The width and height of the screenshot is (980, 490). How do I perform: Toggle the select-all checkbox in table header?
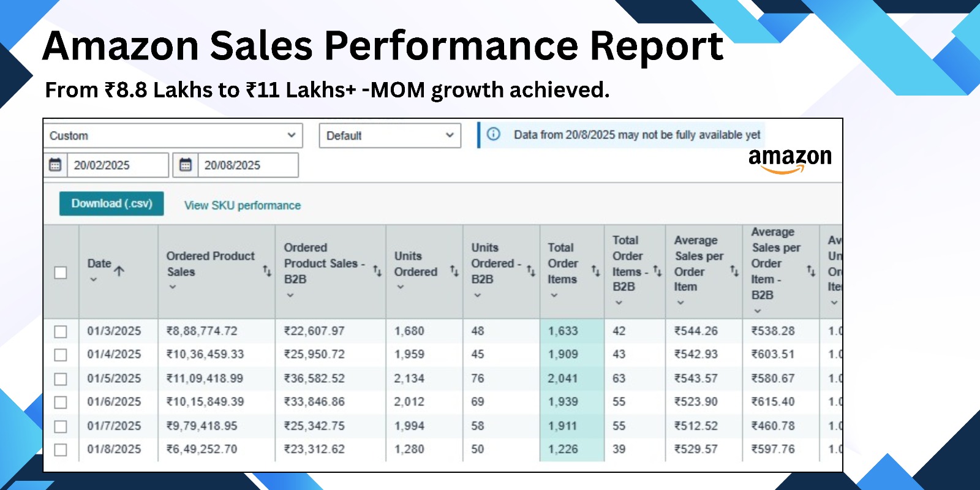(x=61, y=273)
